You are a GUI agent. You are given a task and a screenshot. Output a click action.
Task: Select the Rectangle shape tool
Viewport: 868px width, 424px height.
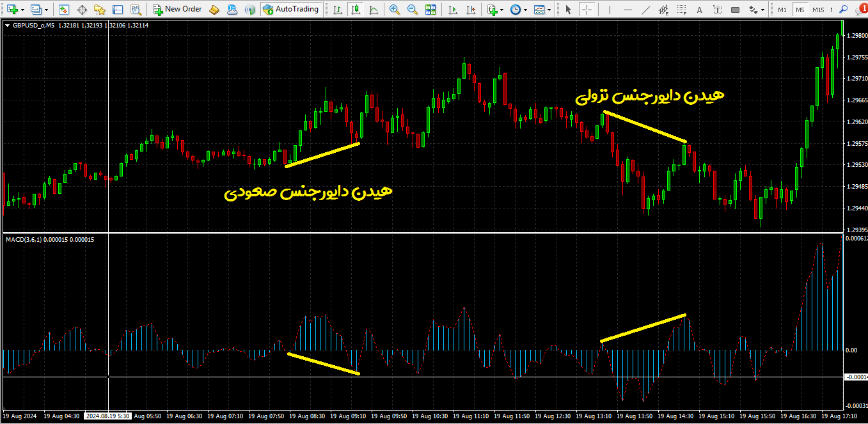735,10
